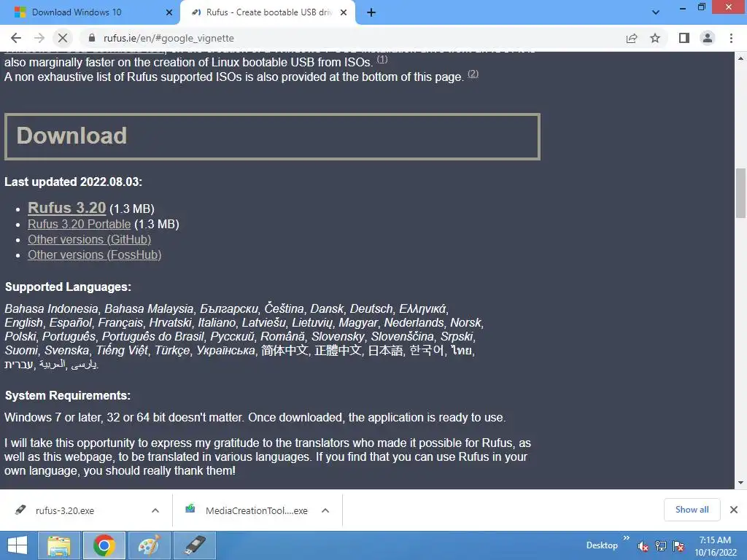
Task: Click the padlock site info icon
Action: point(92,38)
